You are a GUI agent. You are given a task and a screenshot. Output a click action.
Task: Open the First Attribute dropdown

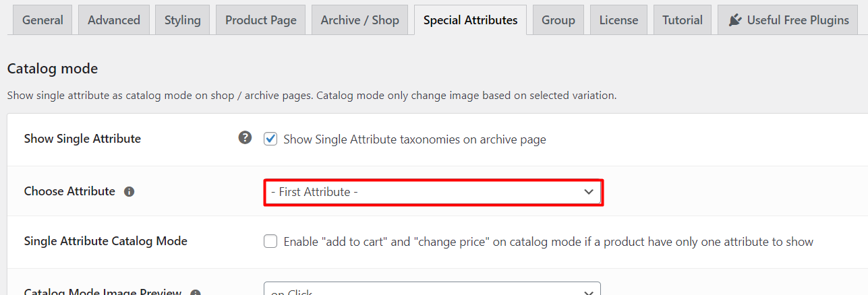[x=432, y=192]
